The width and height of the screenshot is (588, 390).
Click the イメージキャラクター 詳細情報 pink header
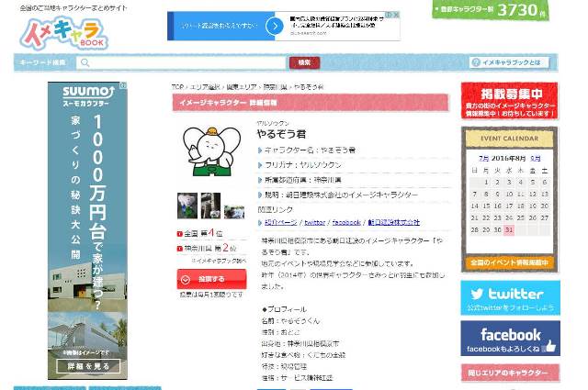311,103
